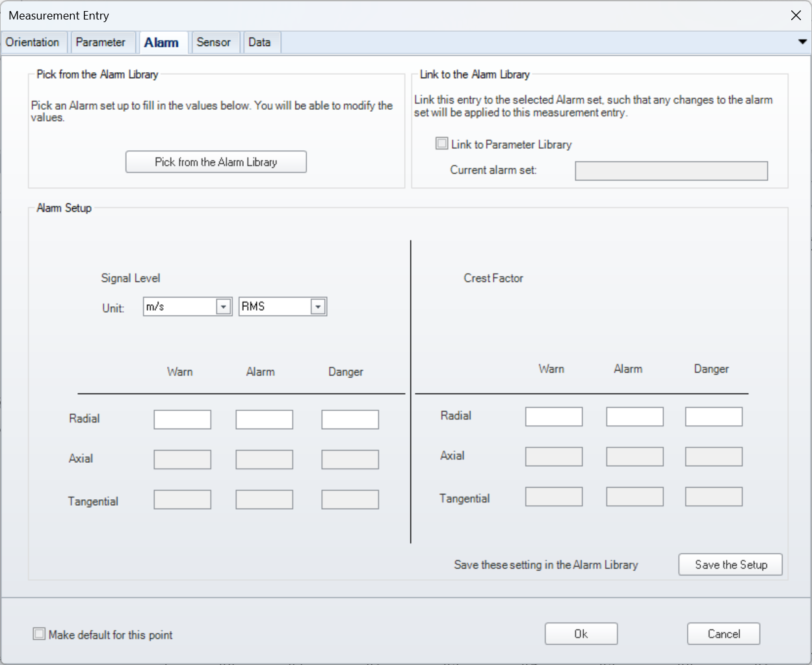
Task: Open the tab overflow arrow at top right
Action: click(802, 42)
